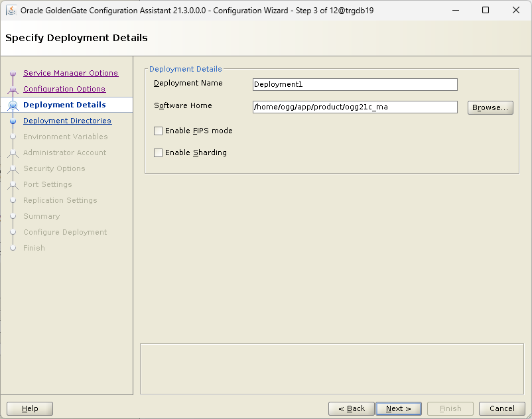Click the Deployment Details current step node icon
This screenshot has height=419, width=532.
[x=13, y=105]
